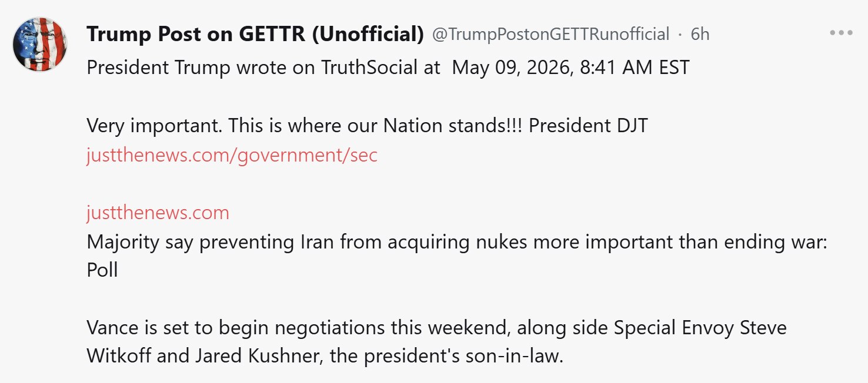Click the word "Poll" ending the headline

click(102, 270)
